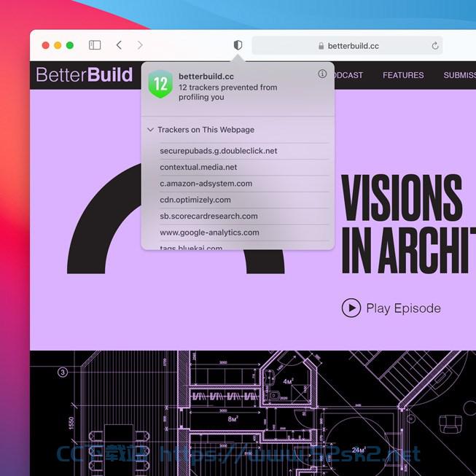Select c.amazon-adsystem.com tracker row
Image resolution: width=476 pixels, height=476 pixels.
coord(243,184)
